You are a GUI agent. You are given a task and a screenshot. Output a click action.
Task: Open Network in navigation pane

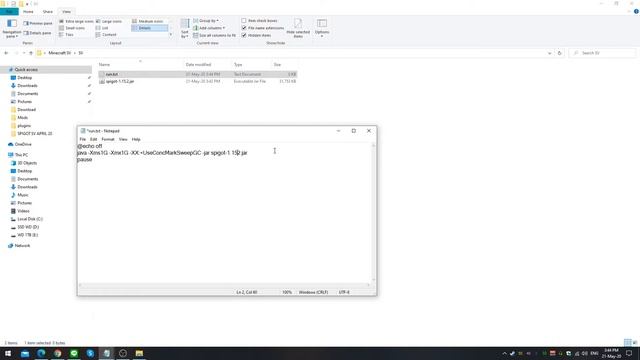(x=22, y=246)
